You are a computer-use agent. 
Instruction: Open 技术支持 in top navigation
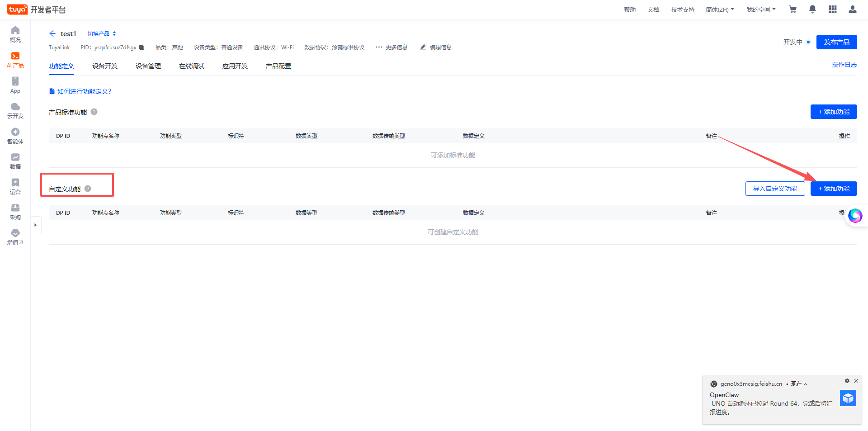(683, 9)
